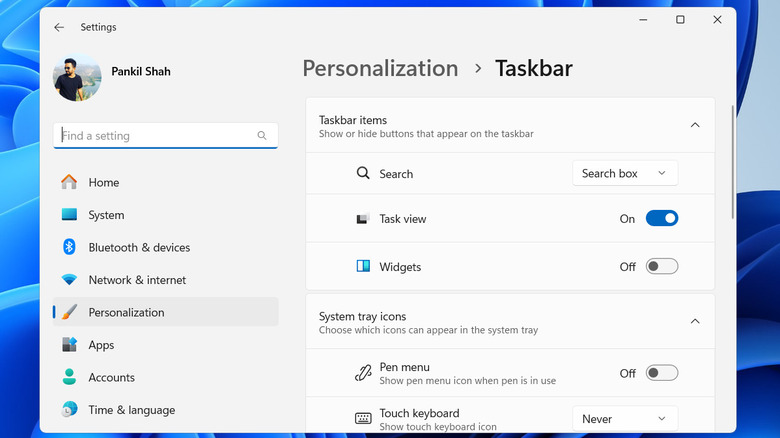Click 'Show touch keyboard icon' text
The height and width of the screenshot is (438, 780).
point(438,427)
